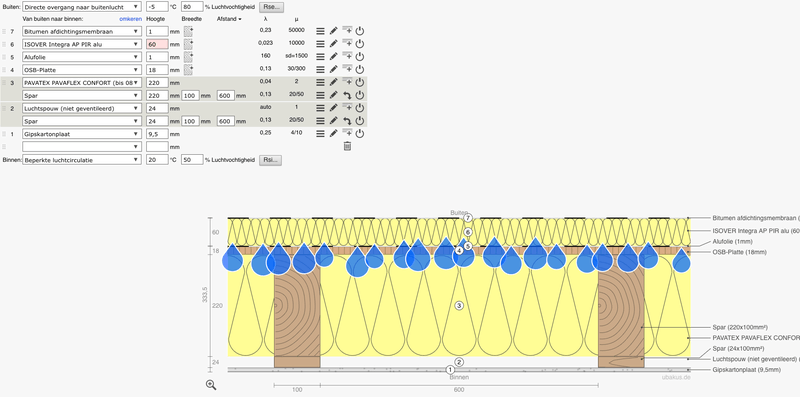
Task: Click inside humidity field showing 50
Action: [192, 160]
